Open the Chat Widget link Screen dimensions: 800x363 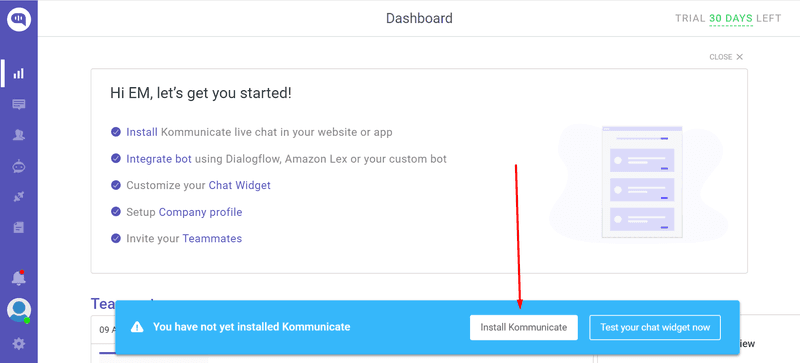click(240, 185)
